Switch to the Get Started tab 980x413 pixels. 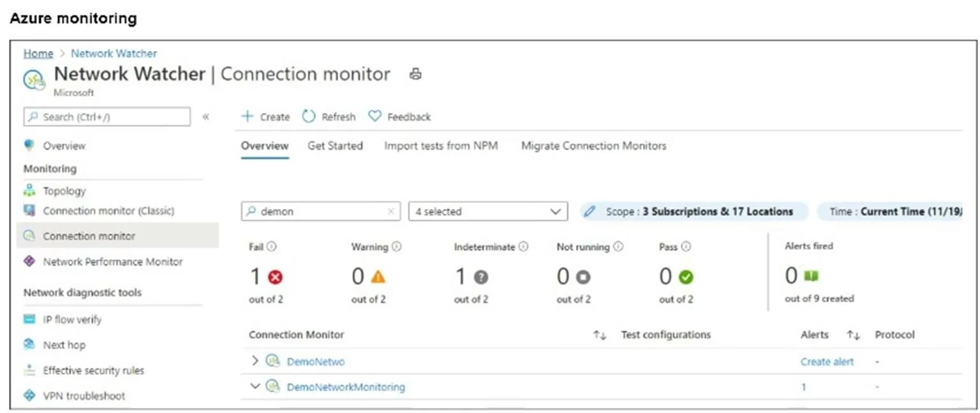point(335,146)
